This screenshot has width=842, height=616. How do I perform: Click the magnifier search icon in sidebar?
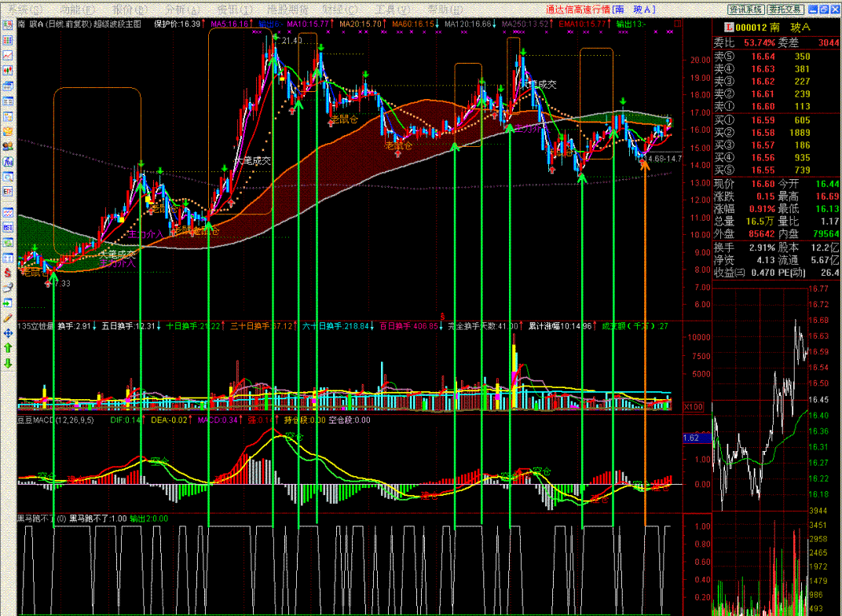coord(8,176)
